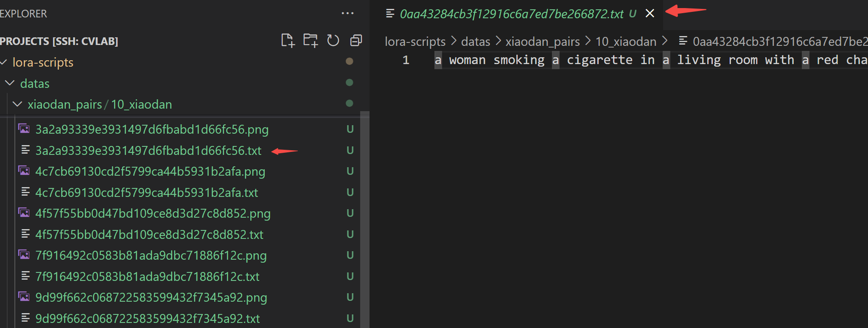Open image 4f57f55bb0d47bd109ce8d3d27c8d852.png
The height and width of the screenshot is (328, 868).
pos(153,213)
